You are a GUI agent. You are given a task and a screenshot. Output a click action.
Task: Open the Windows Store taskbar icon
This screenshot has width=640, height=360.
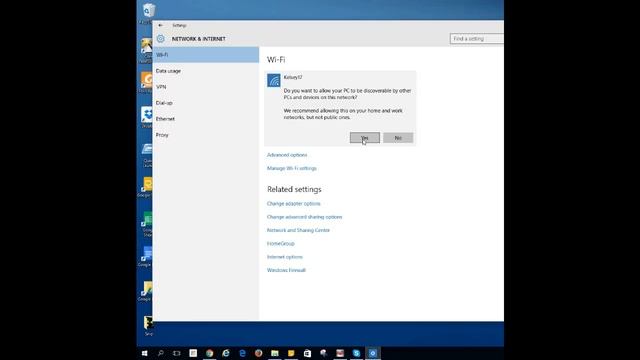point(307,353)
